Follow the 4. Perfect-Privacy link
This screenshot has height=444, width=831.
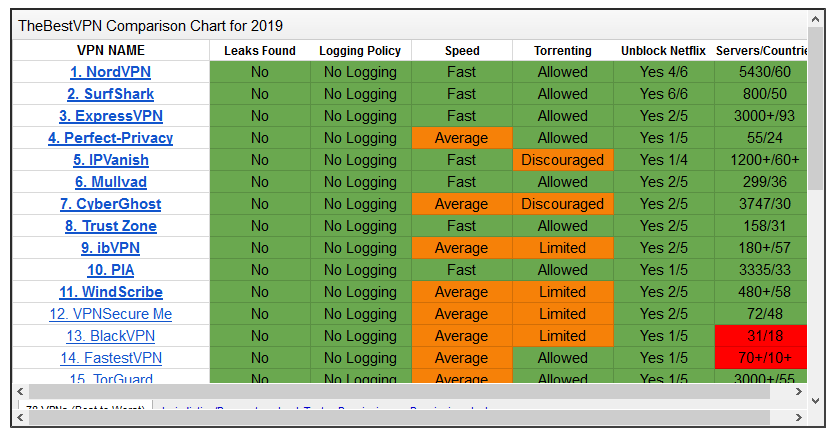click(111, 138)
